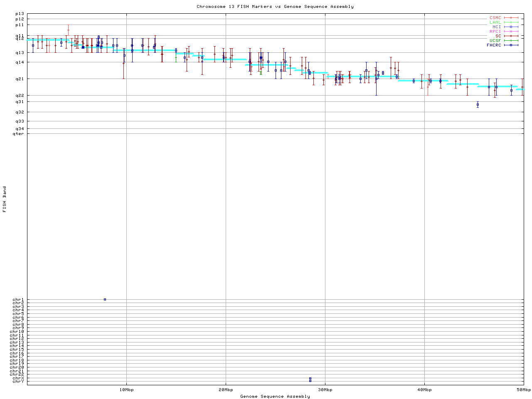Click the chr13 y-axis label
Viewport: 532px width, 399px height.
18,342
